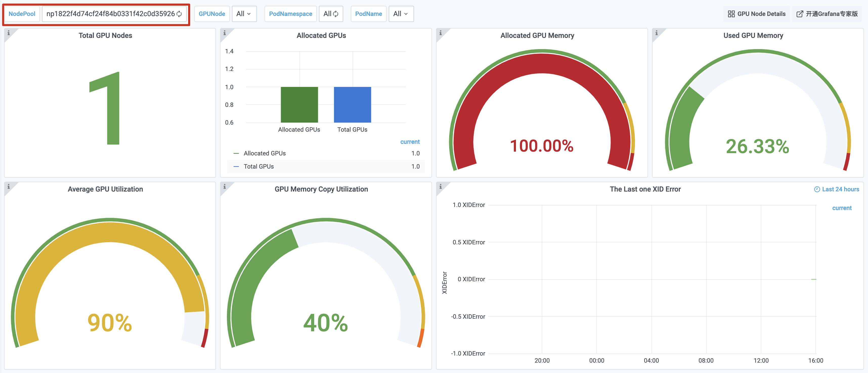Click the Total GPU Nodes info icon

(x=9, y=33)
